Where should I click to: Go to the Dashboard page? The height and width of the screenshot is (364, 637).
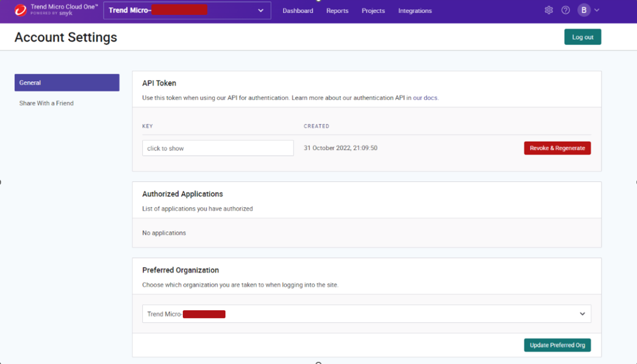click(x=297, y=11)
